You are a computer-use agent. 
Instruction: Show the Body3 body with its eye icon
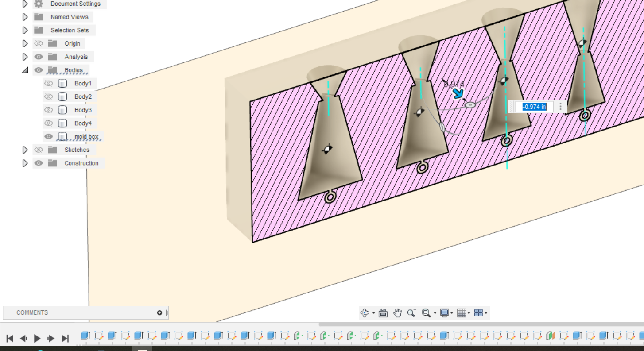click(x=49, y=109)
